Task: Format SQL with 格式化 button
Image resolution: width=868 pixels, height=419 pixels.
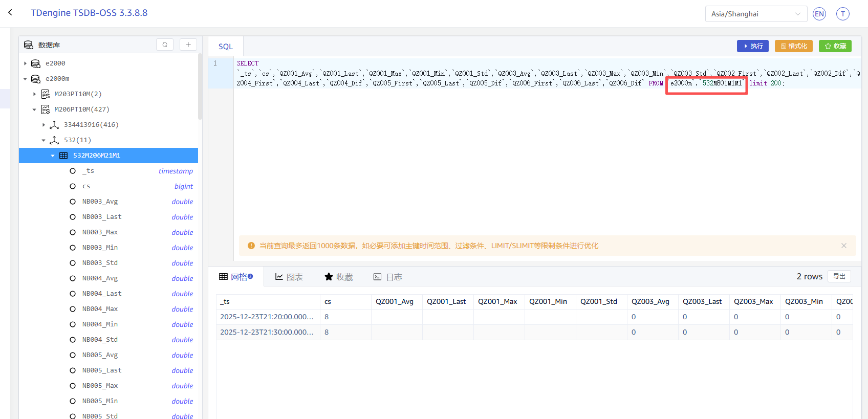Action: coord(793,46)
